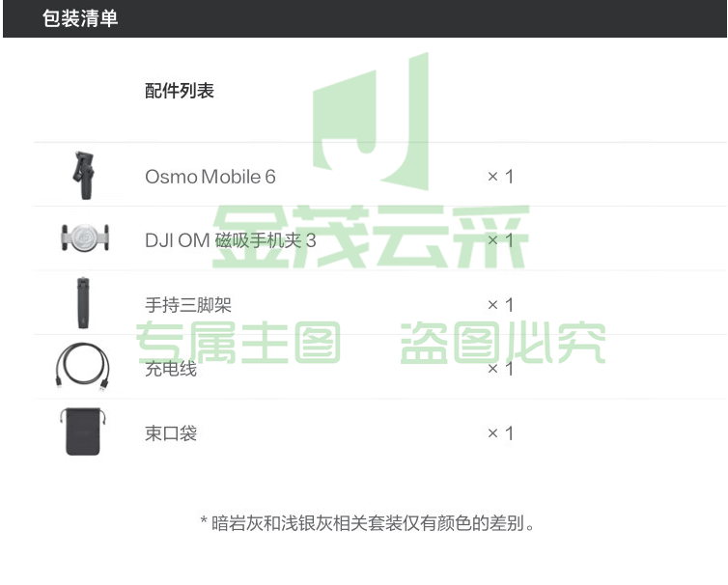Click the charging cable image

tap(83, 367)
